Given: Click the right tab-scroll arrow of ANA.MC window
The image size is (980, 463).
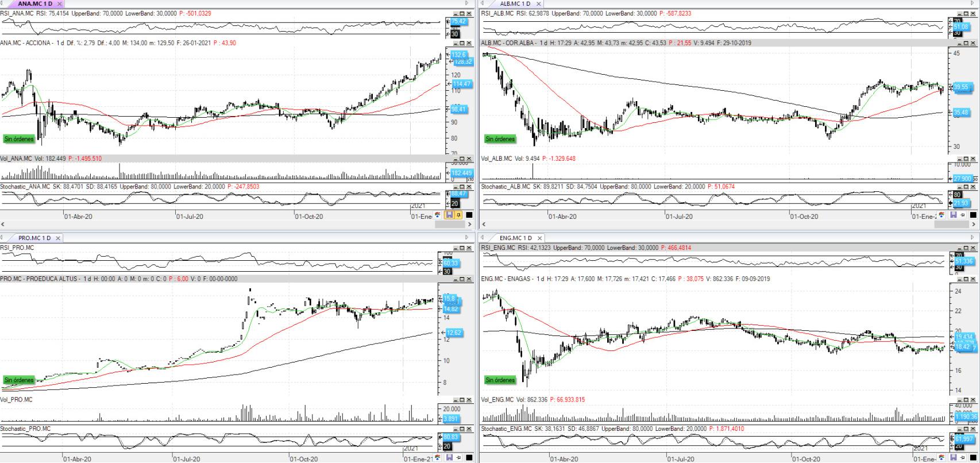Looking at the screenshot, I should [466, 3].
